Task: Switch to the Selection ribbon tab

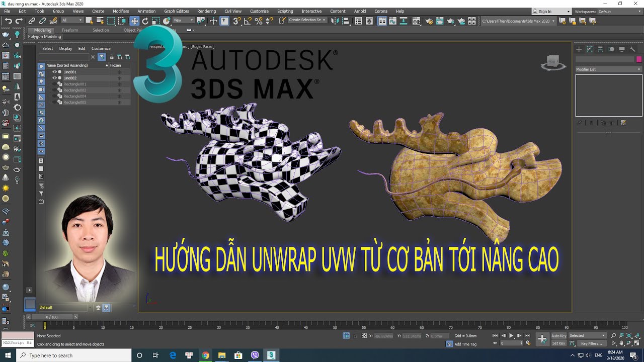Action: point(101,30)
